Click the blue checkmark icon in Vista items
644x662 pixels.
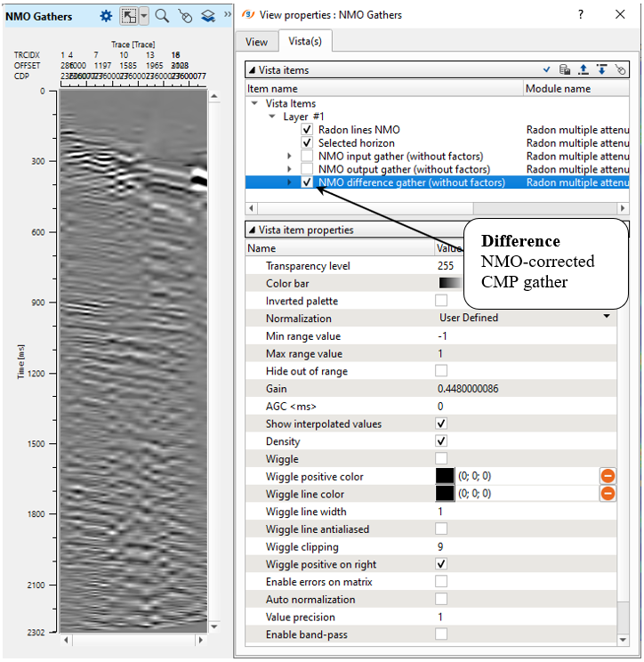[x=547, y=69]
